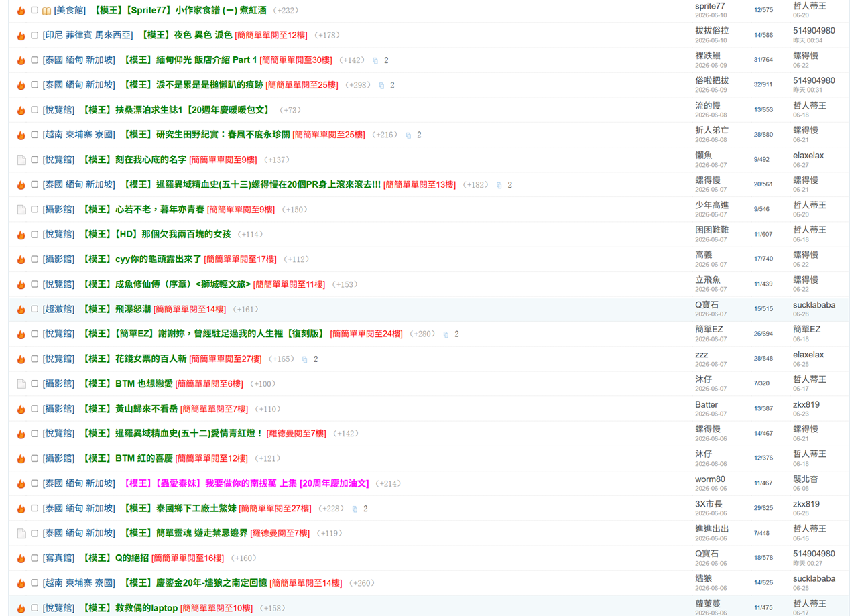This screenshot has width=858, height=616.
Task: View author profile 蘿萊蔓
Action: click(x=707, y=603)
